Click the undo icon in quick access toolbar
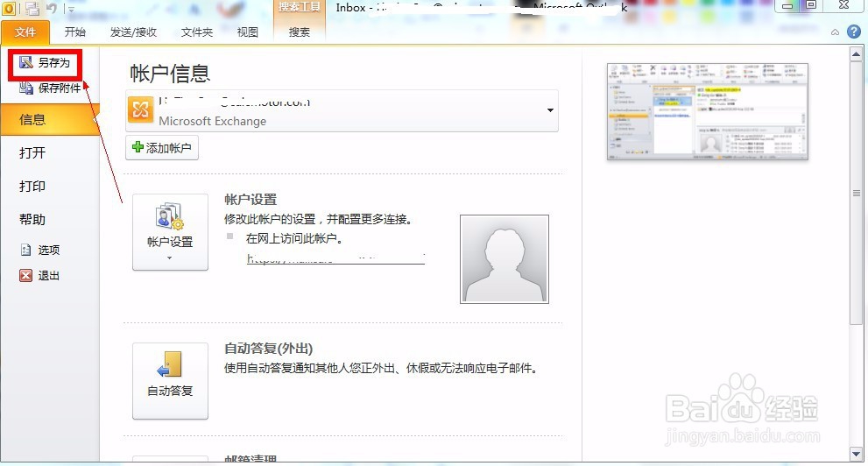This screenshot has width=868, height=466. coord(51,8)
